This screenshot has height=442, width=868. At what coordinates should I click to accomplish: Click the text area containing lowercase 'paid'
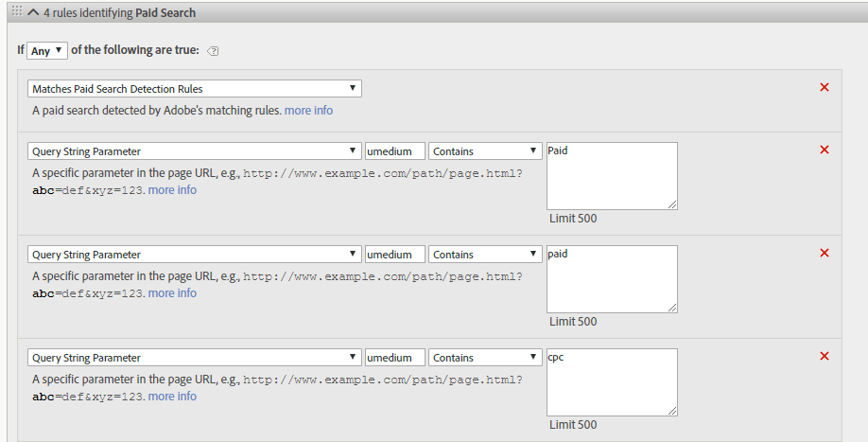(x=612, y=278)
